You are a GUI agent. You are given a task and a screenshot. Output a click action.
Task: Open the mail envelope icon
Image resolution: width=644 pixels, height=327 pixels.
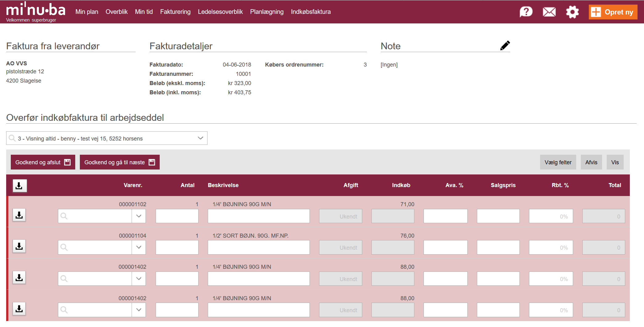pos(549,12)
